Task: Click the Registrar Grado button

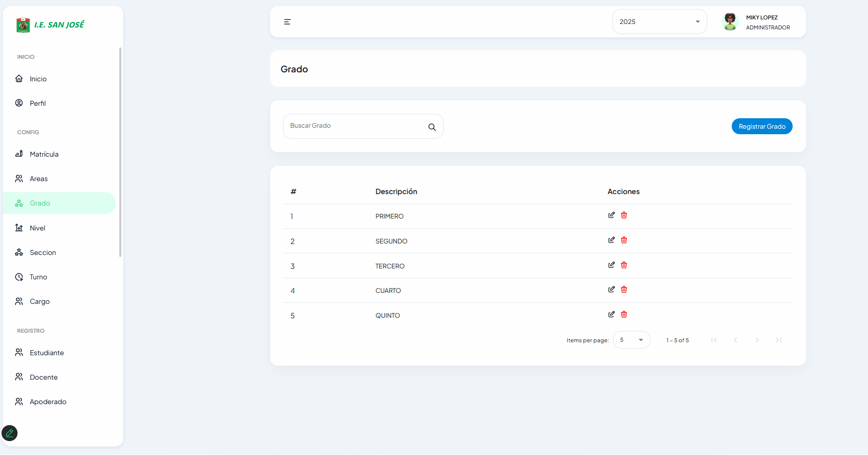Action: (x=762, y=127)
